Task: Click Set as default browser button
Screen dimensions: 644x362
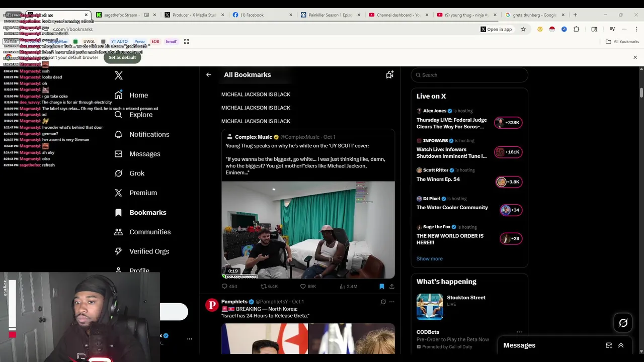Action: pos(122,57)
